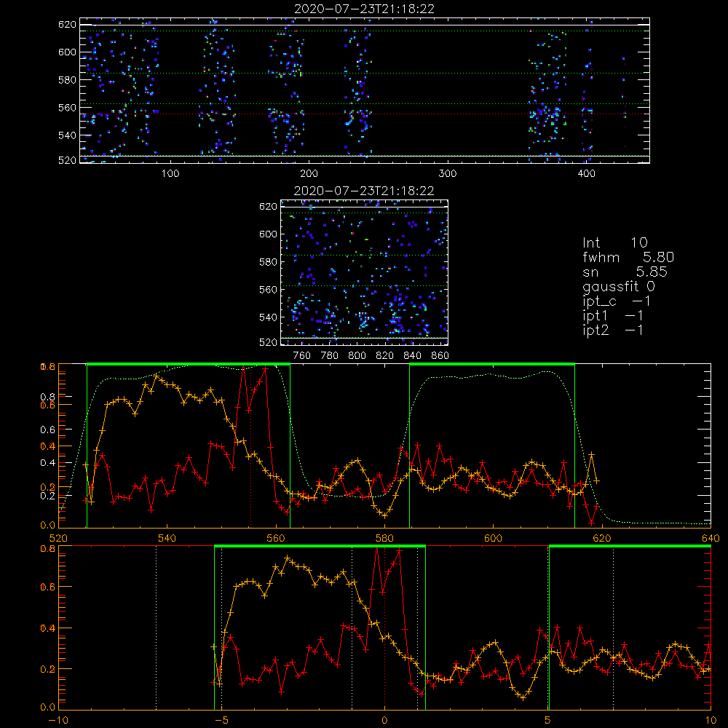
Task: Click x-axis label 580 on upper profile plot
Action: [x=384, y=538]
